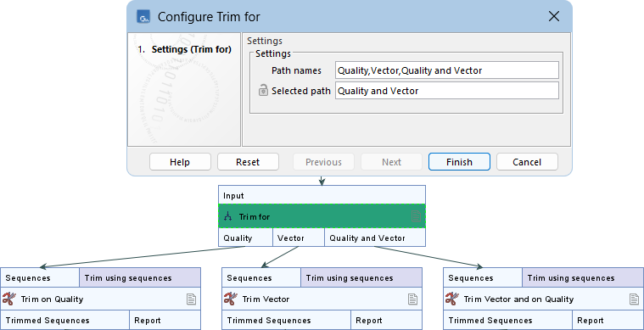
Task: Select the Trim Vector and on Quality label
Action: pyautogui.click(x=518, y=299)
